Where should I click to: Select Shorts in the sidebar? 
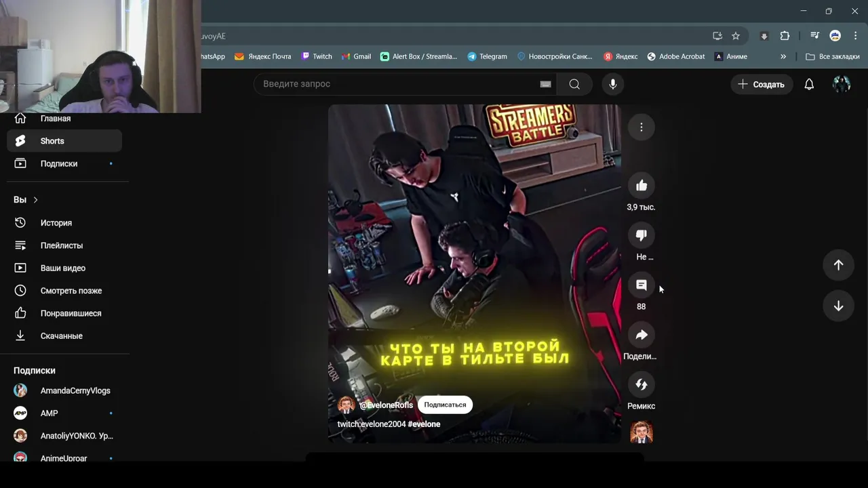(64, 141)
